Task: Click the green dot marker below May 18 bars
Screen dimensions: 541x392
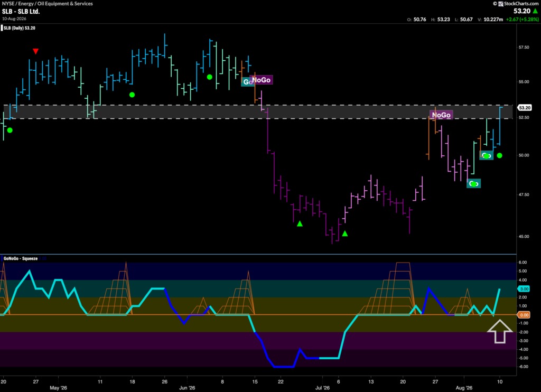Action: tap(132, 95)
